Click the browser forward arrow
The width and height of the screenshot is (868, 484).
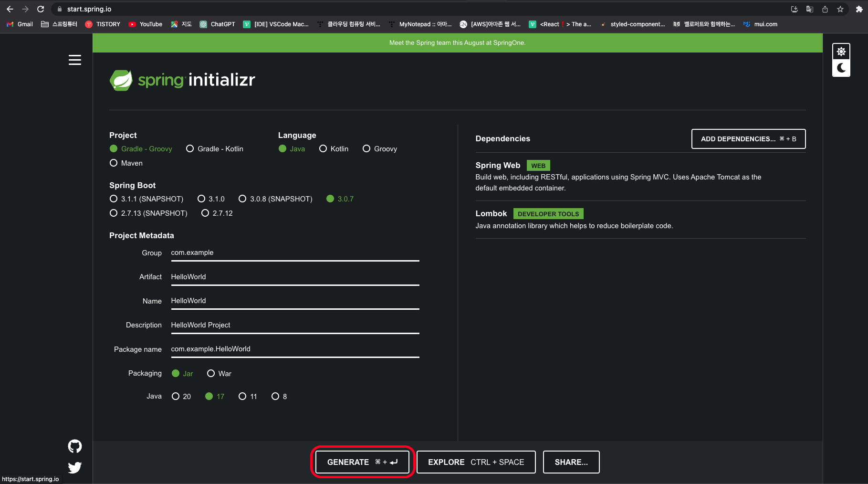coord(25,9)
